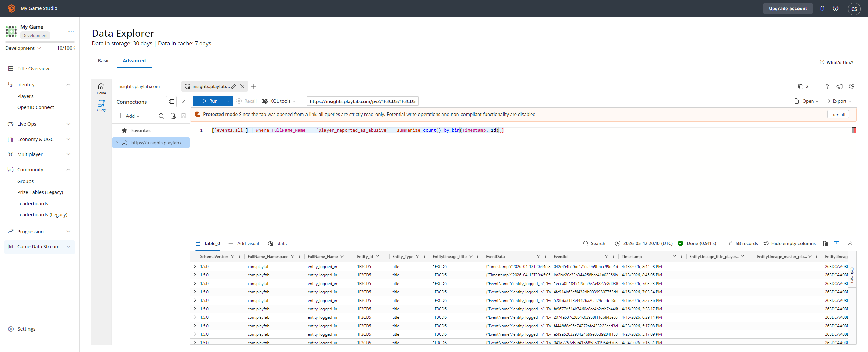Open the notifications bell
Screen dimensions: 868x352
click(822, 8)
